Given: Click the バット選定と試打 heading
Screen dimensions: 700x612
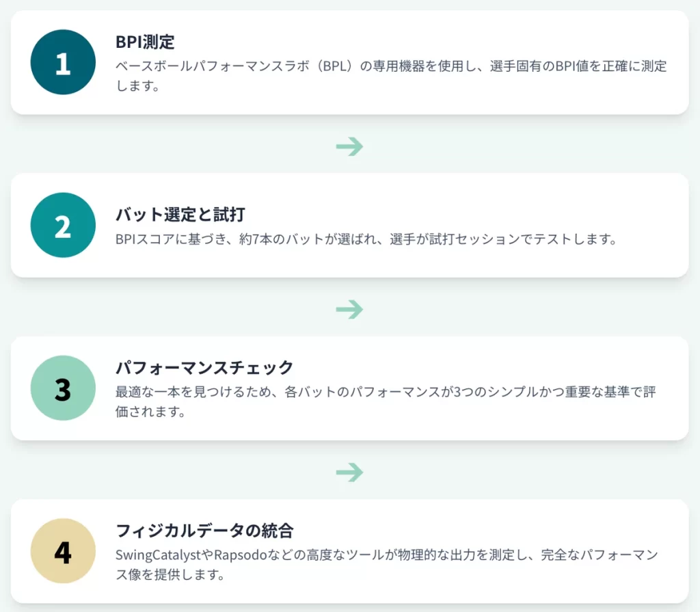Looking at the screenshot, I should (x=181, y=213).
